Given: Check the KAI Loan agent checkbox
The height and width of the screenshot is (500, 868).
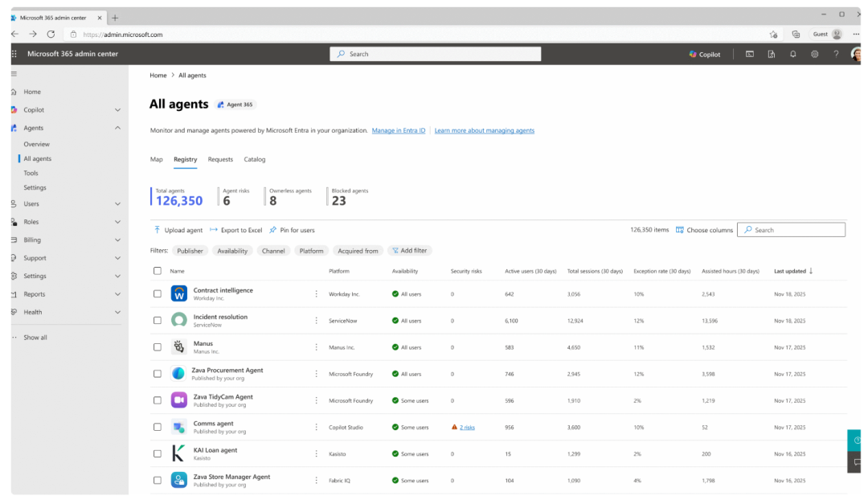Looking at the screenshot, I should tap(158, 453).
